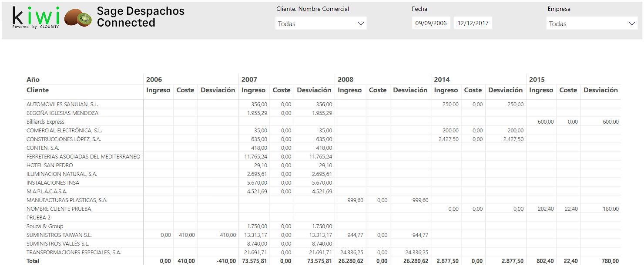Click the 2015 year header
Screen dimensions: 644x270
point(537,80)
